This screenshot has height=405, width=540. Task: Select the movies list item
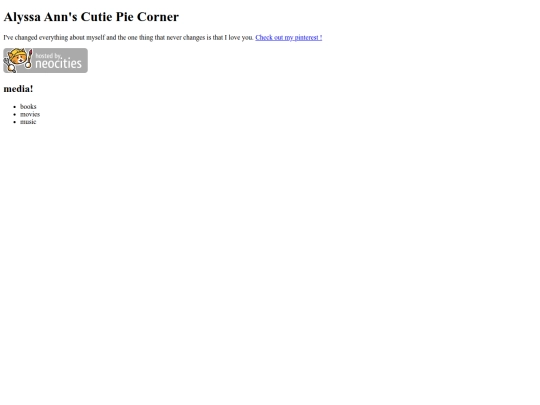(x=30, y=114)
